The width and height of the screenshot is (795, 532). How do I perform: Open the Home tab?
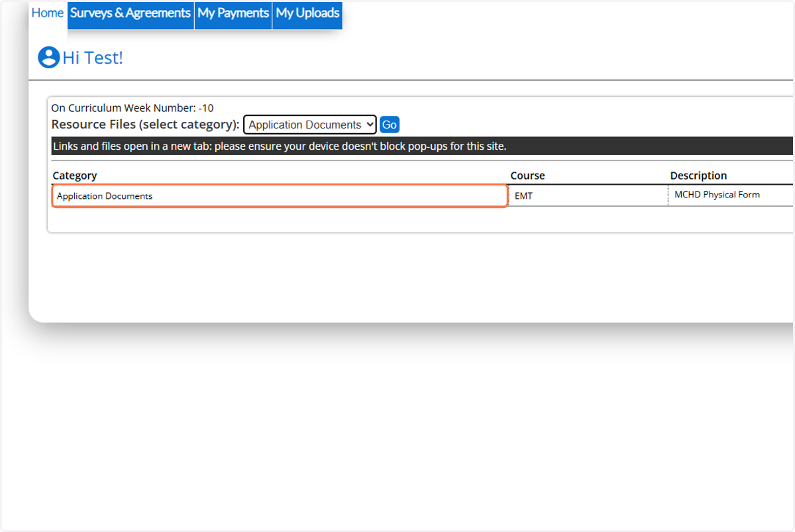48,13
